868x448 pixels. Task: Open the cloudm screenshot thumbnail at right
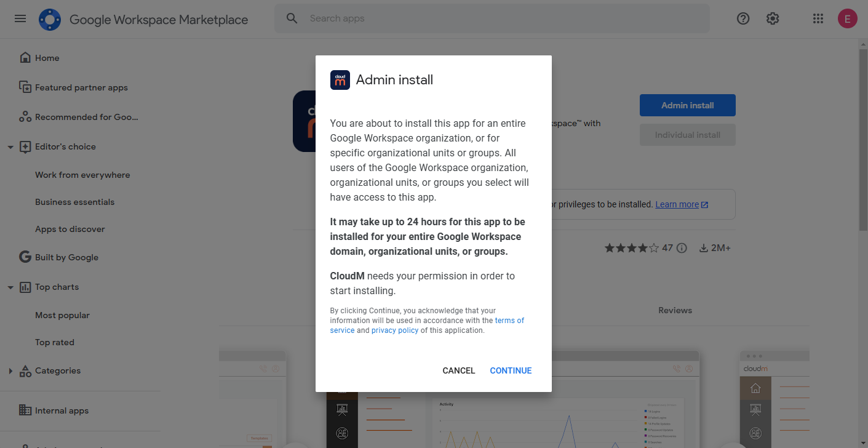pyautogui.click(x=774, y=399)
